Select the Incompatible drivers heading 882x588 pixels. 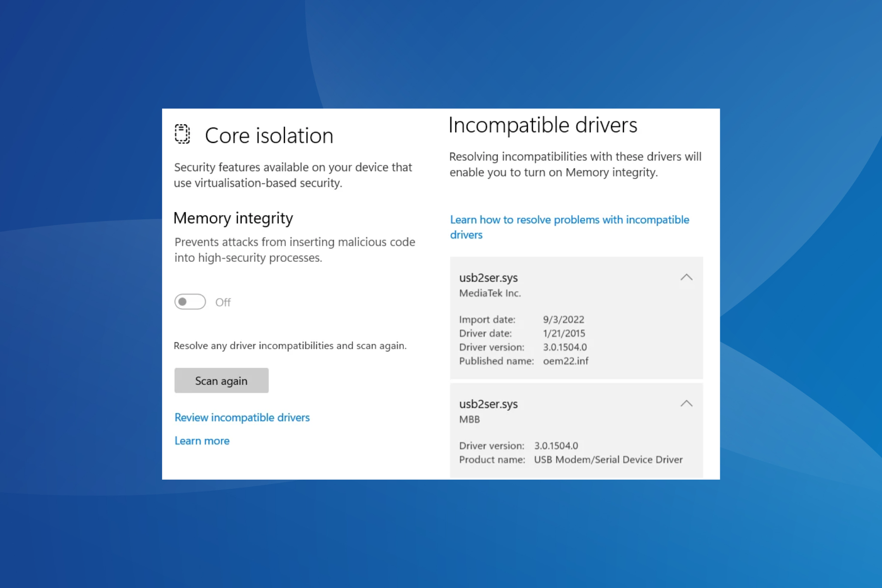[x=543, y=125]
